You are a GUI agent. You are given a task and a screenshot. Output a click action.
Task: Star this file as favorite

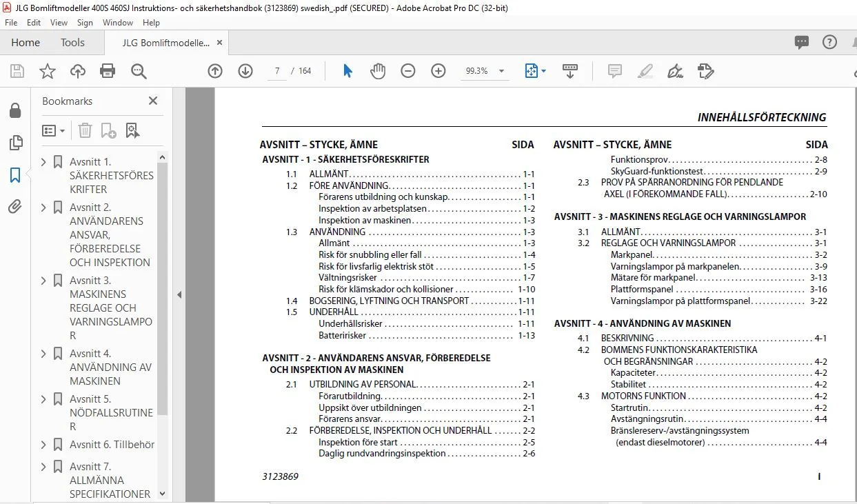tap(47, 71)
